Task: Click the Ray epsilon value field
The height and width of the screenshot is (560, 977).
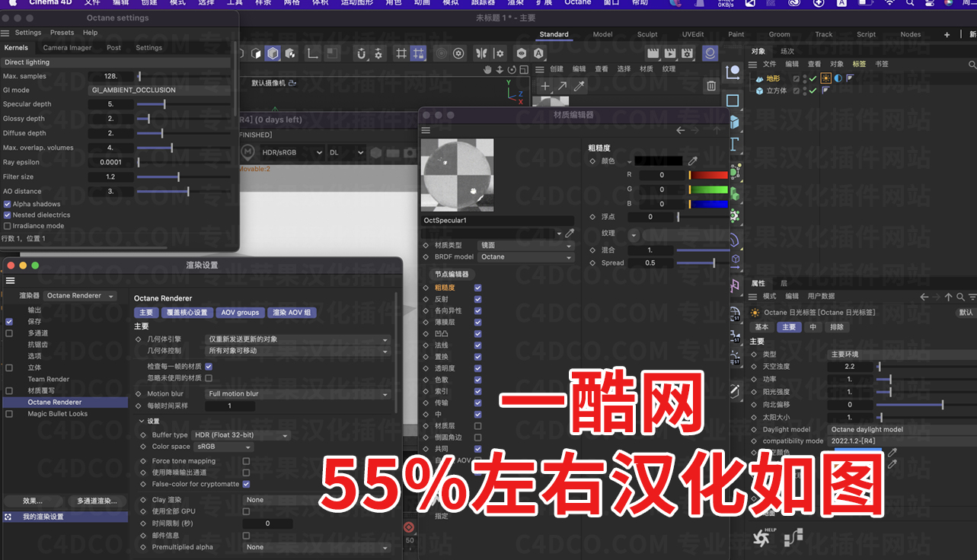Action: coord(110,162)
